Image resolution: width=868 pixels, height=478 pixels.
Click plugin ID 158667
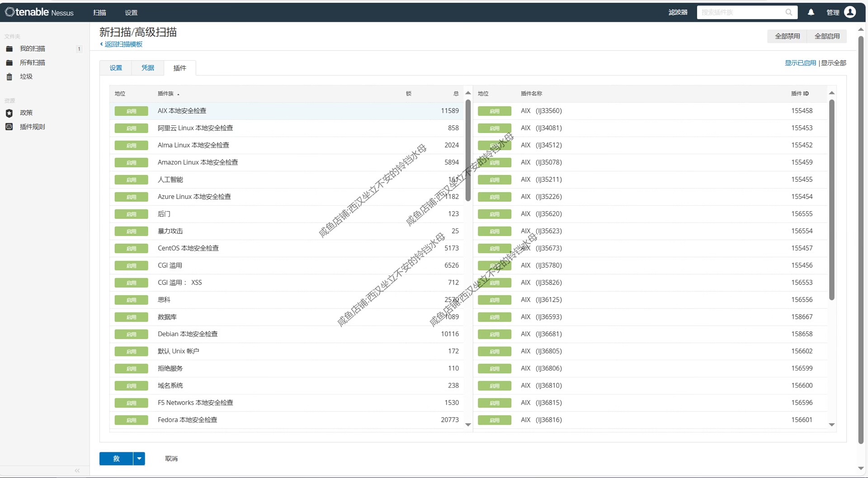pos(802,317)
